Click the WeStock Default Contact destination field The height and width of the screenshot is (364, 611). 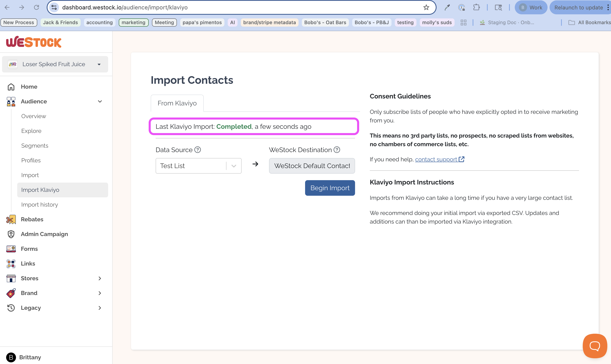click(312, 166)
